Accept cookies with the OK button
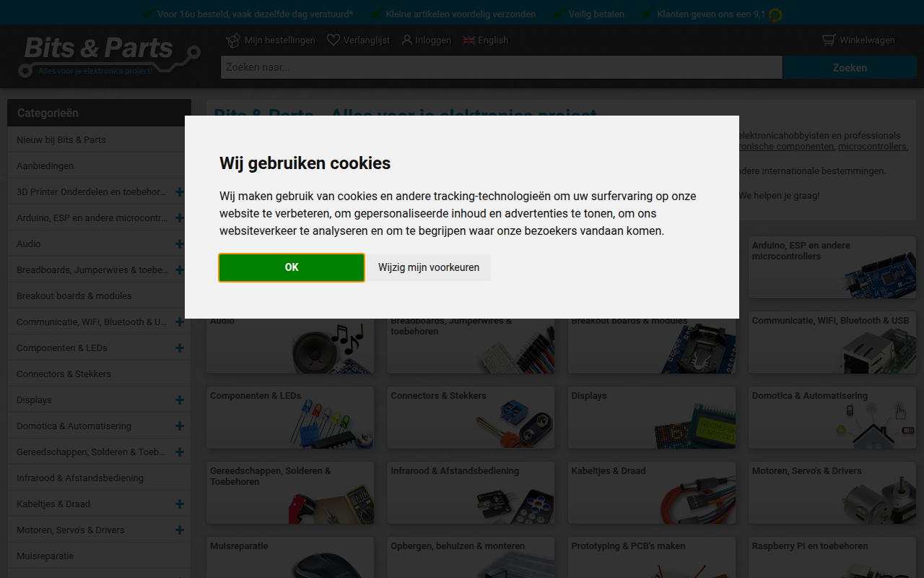The height and width of the screenshot is (578, 924). (292, 267)
